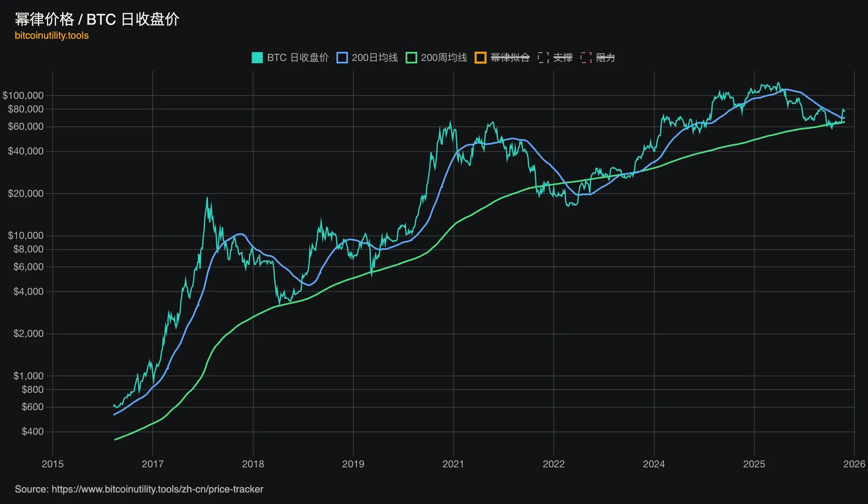The image size is (868, 504).
Task: Click the $10,000 y-axis label
Action: (x=26, y=236)
